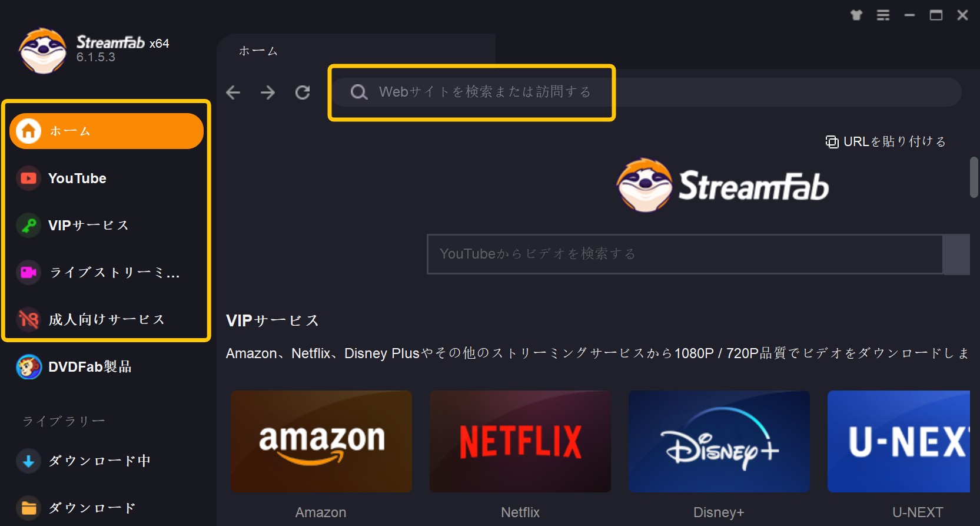Viewport: 980px width, 526px height.
Task: Click the home house icon
Action: 28,131
